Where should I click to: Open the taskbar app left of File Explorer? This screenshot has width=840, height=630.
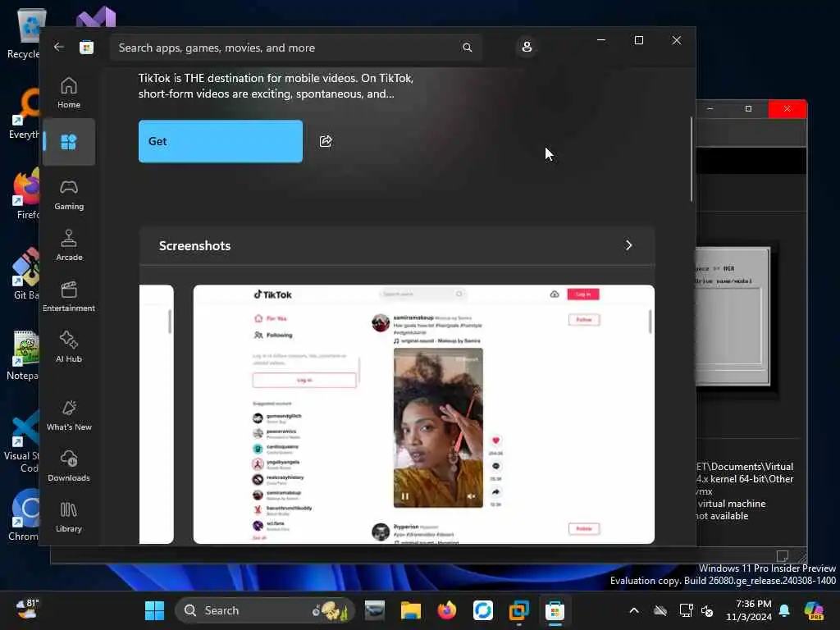374,610
